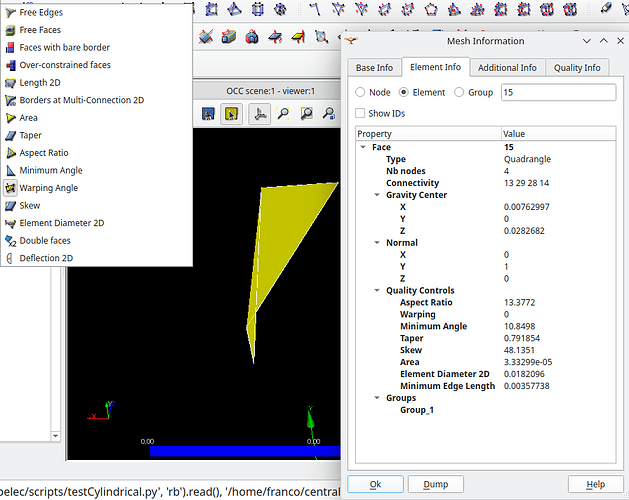Screen dimensions: 629x500
Task: Enable the Show IDs checkbox
Action: click(x=360, y=114)
